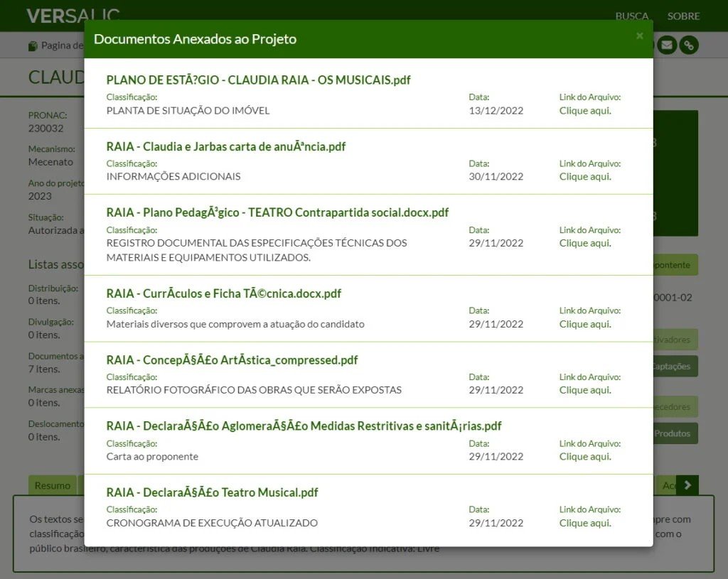Screen dimensions: 728x579
Task: Open Clique aqui for Declaração Aglomeração document
Action: point(584,457)
